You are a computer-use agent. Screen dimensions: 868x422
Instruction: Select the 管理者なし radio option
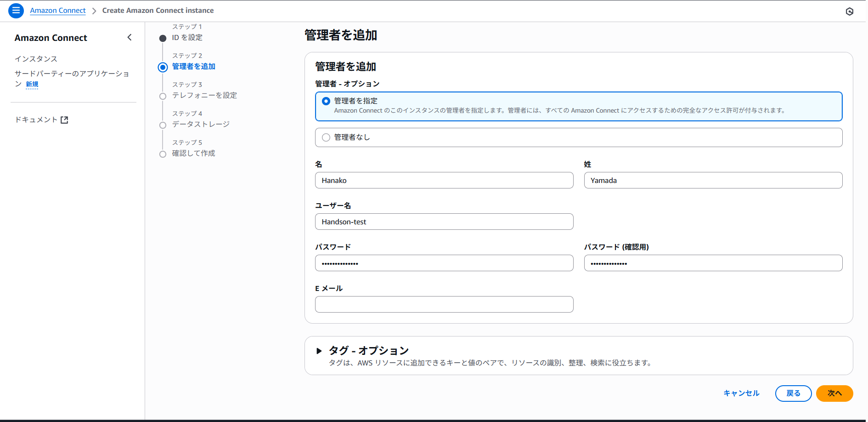326,137
